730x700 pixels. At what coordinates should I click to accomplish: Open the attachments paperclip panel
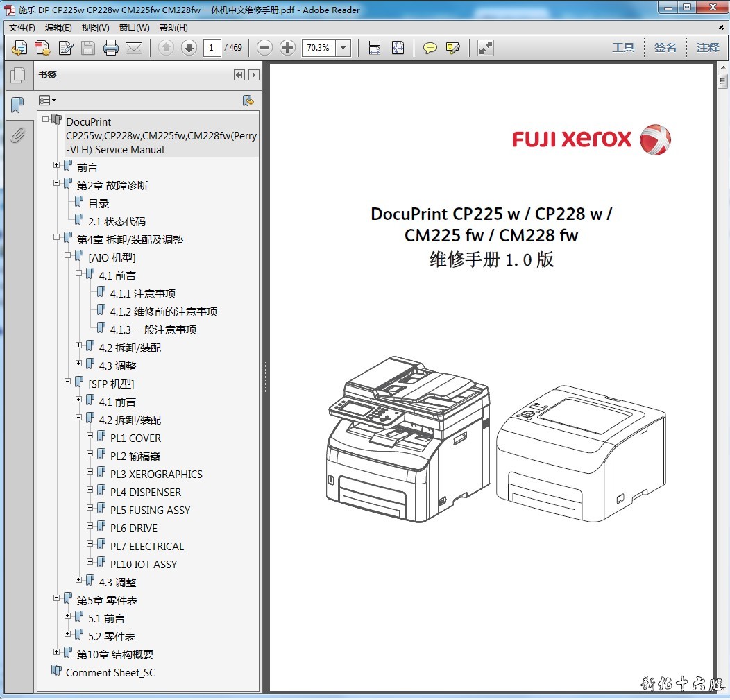pos(17,135)
